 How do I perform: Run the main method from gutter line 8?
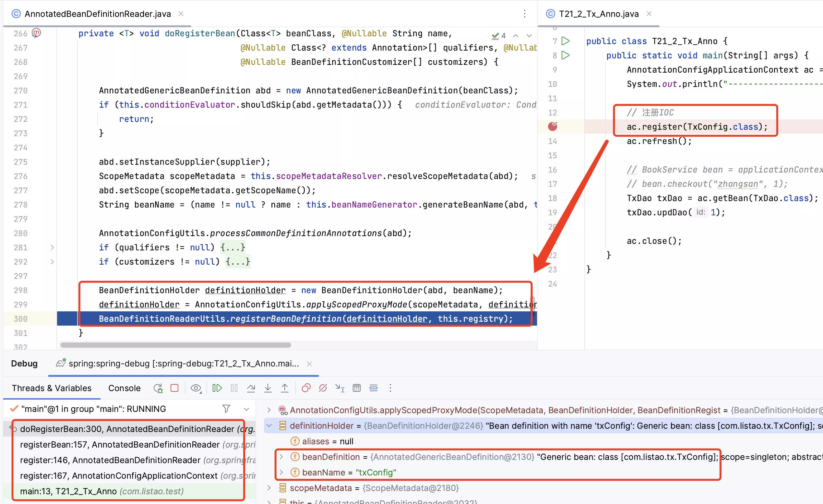tap(566, 55)
